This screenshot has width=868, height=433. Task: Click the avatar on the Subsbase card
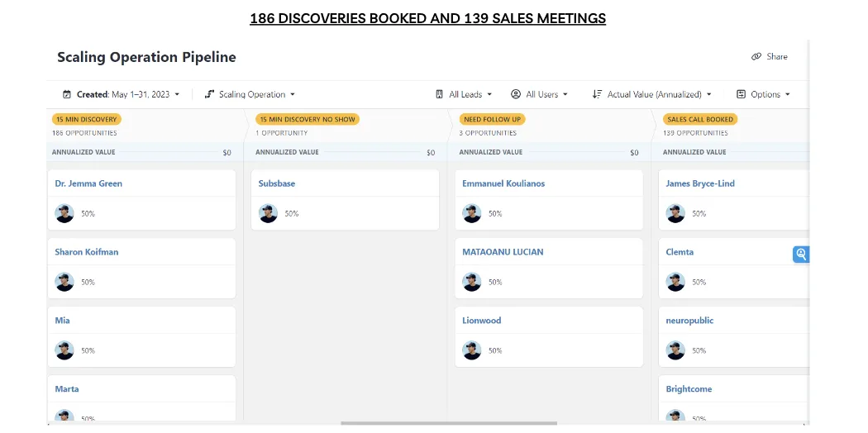point(268,213)
